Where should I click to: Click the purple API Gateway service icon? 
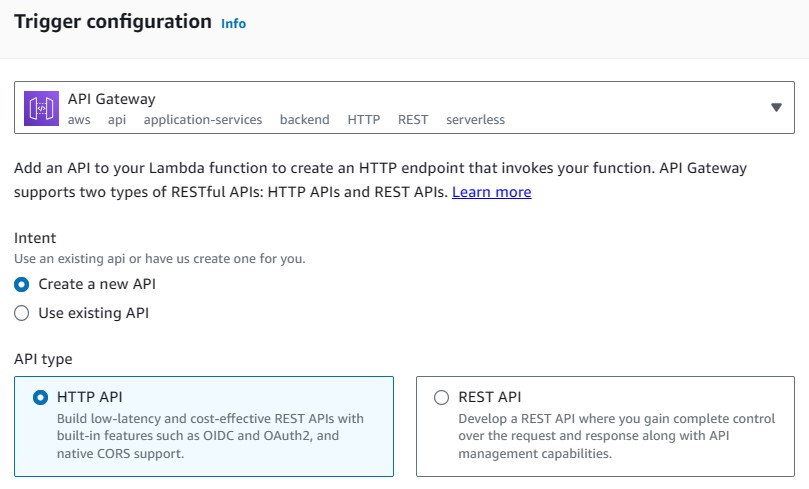(x=42, y=108)
